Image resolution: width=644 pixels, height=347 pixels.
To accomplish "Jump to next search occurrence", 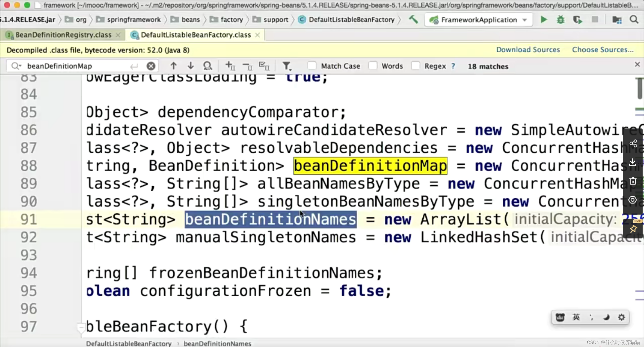I will [x=191, y=66].
